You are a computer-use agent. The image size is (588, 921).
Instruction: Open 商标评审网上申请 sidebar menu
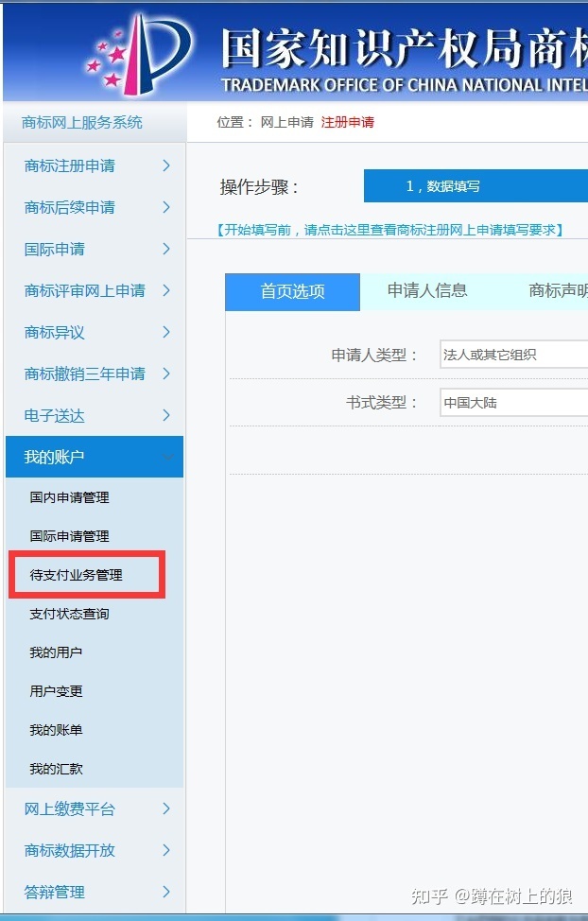pos(85,290)
